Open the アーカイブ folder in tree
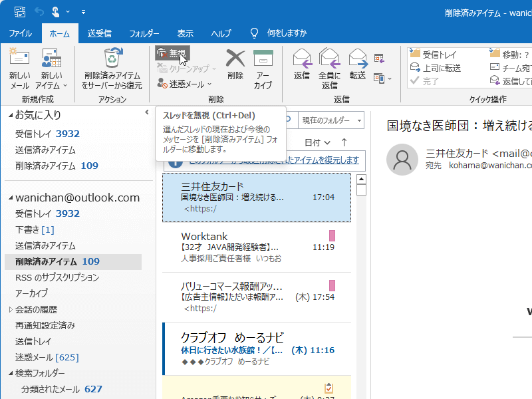This screenshot has width=532, height=399. click(x=31, y=293)
